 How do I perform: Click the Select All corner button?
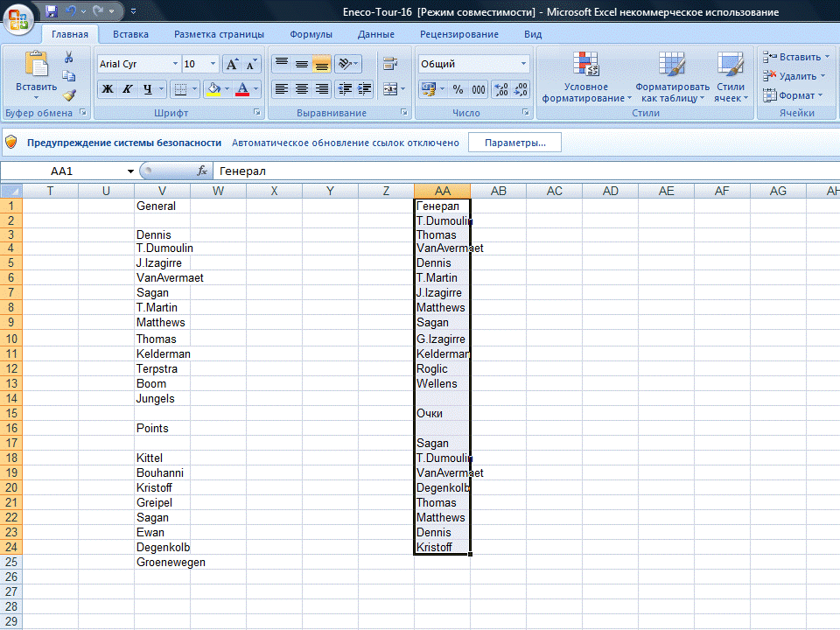click(x=11, y=191)
